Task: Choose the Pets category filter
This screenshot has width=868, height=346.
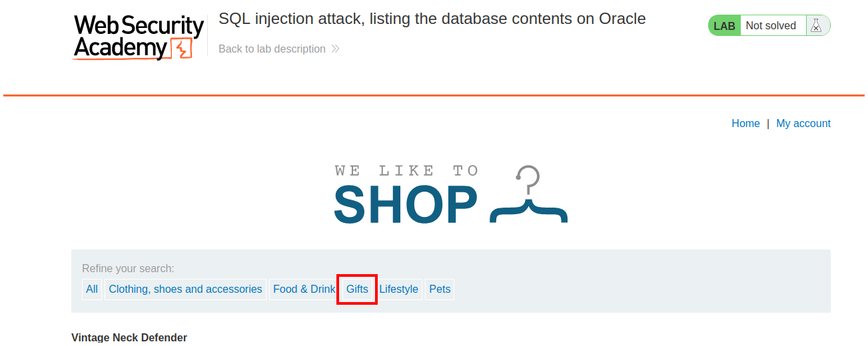Action: click(440, 289)
